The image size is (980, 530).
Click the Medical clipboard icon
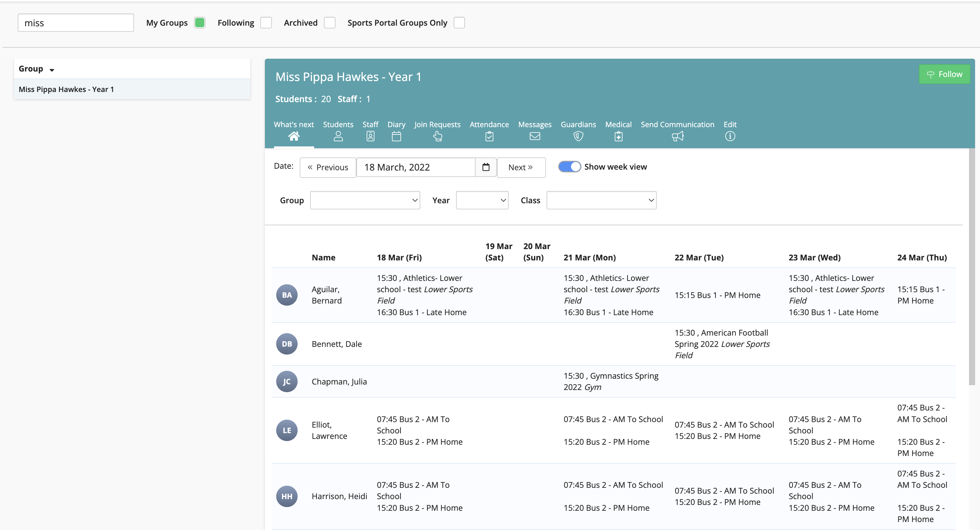[618, 136]
